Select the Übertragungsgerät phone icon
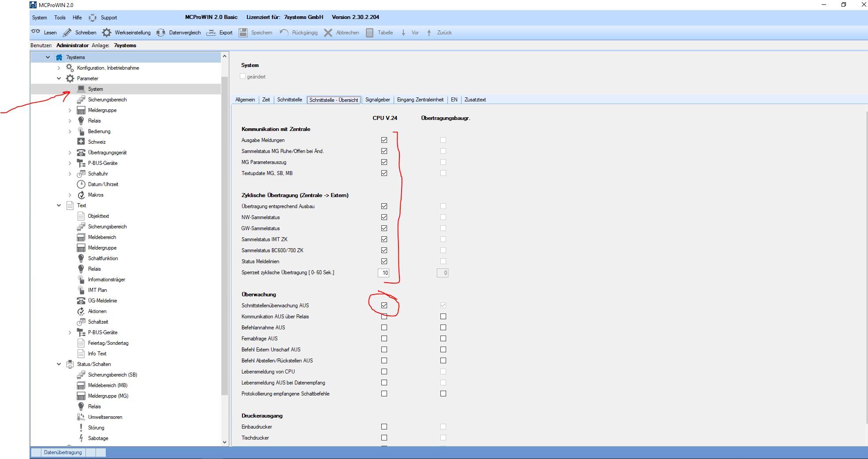The width and height of the screenshot is (868, 459). pyautogui.click(x=81, y=153)
